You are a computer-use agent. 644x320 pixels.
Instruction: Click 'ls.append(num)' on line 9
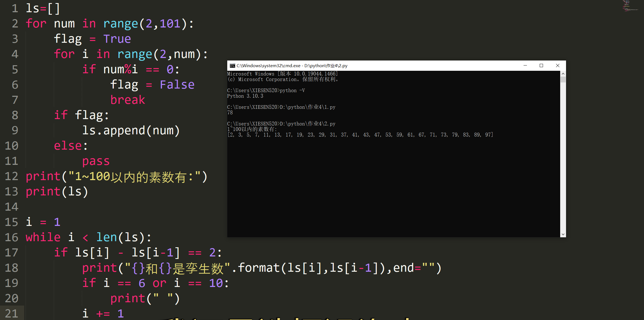(x=131, y=130)
